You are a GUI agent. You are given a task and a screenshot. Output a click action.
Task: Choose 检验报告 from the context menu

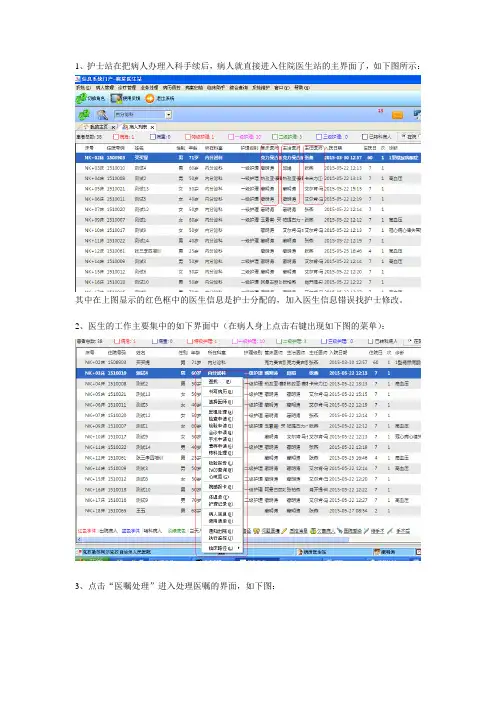tap(221, 463)
